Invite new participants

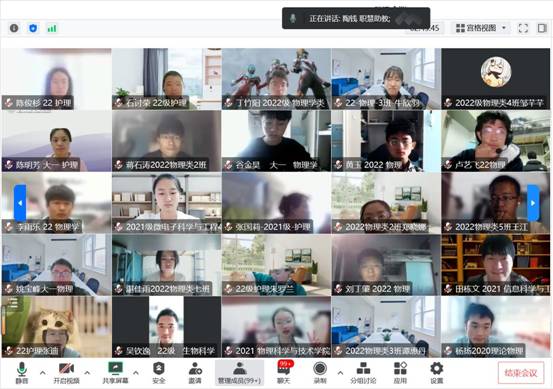click(195, 372)
